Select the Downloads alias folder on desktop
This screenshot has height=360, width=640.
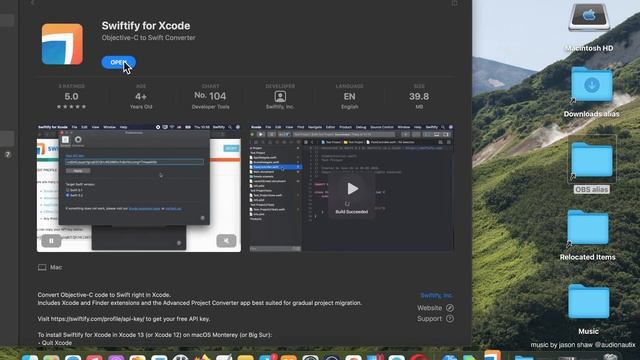click(592, 84)
